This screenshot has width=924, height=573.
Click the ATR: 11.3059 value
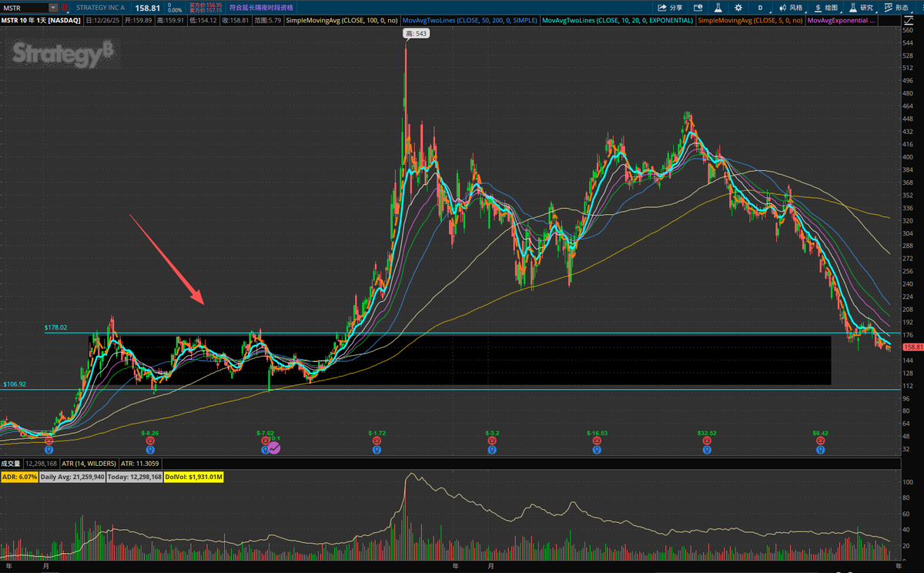click(139, 464)
